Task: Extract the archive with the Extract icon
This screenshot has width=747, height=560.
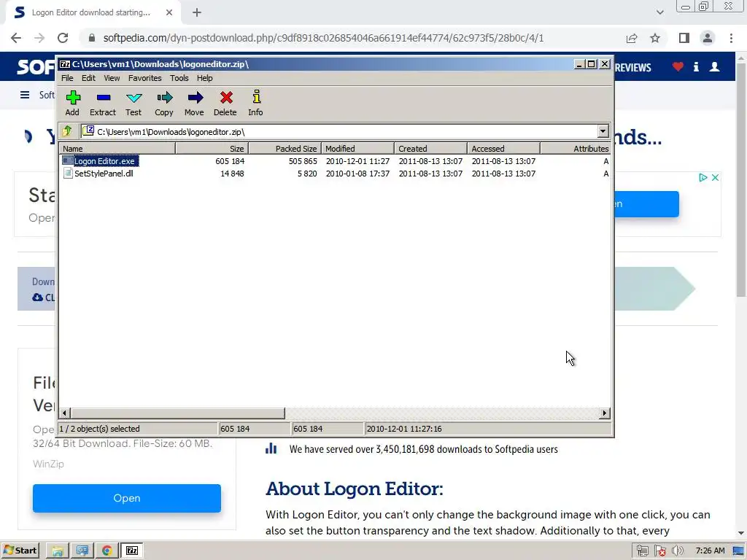Action: pyautogui.click(x=103, y=103)
